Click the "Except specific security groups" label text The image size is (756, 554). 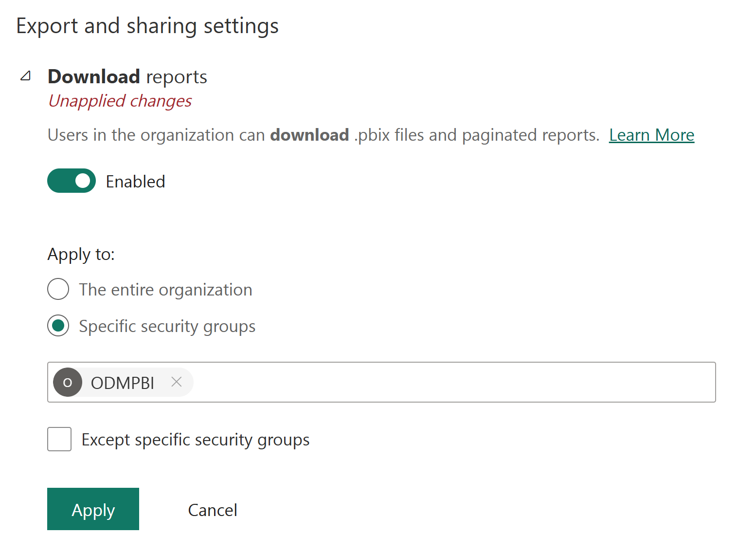point(196,440)
